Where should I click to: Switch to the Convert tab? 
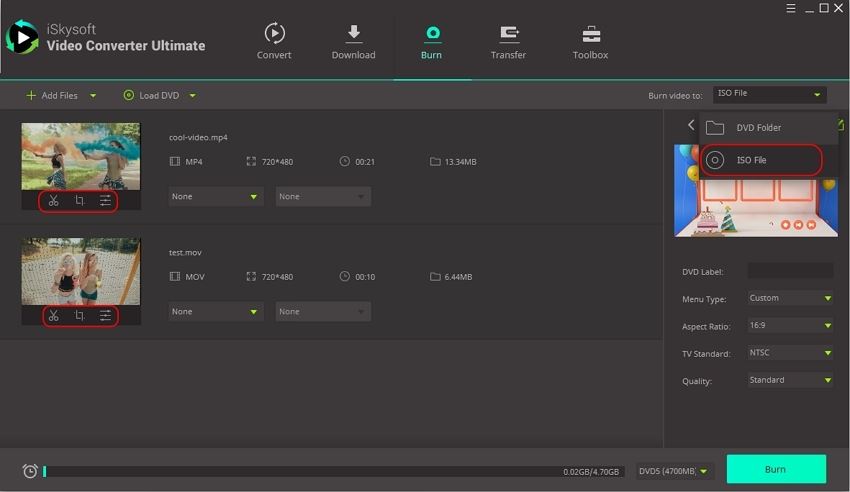pos(274,41)
